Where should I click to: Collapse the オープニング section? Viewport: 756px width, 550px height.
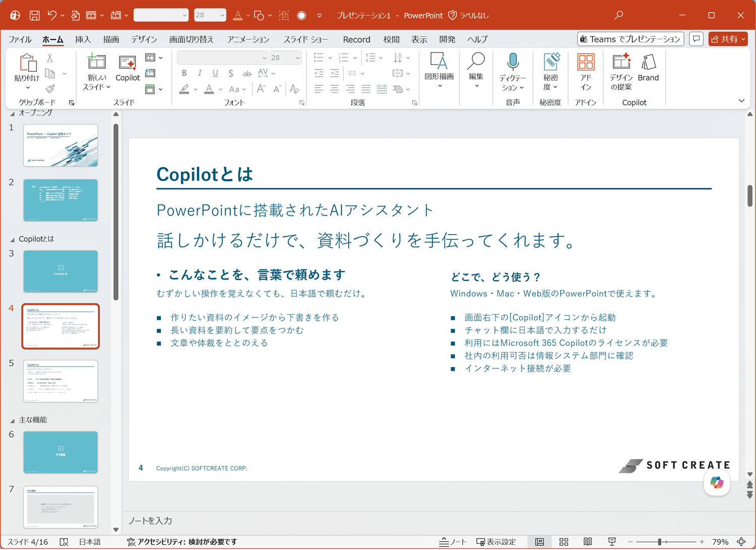tap(12, 113)
